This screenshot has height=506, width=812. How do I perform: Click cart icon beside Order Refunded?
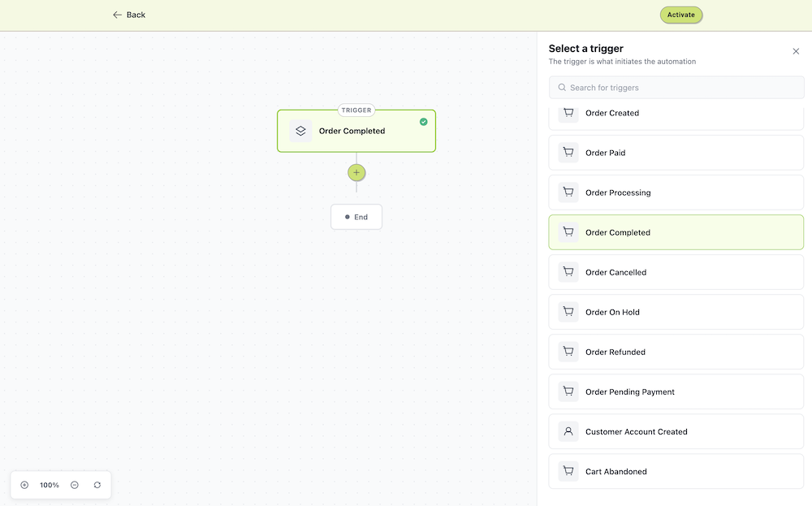(x=568, y=352)
